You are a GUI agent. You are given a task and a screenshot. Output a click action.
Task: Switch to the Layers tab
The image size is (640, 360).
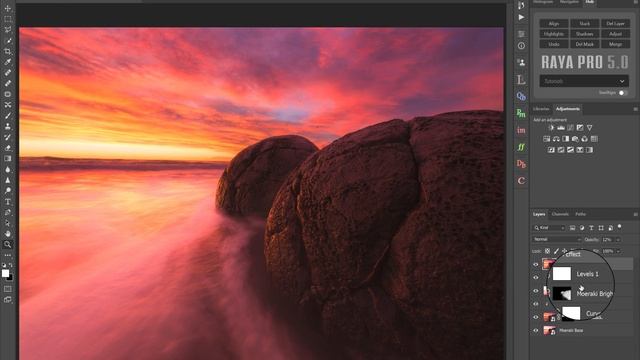click(539, 214)
